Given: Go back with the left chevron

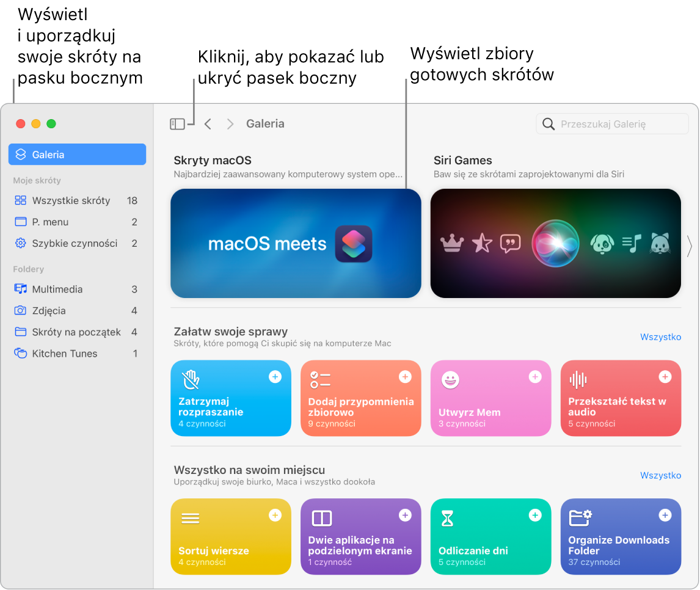Looking at the screenshot, I should click(208, 124).
